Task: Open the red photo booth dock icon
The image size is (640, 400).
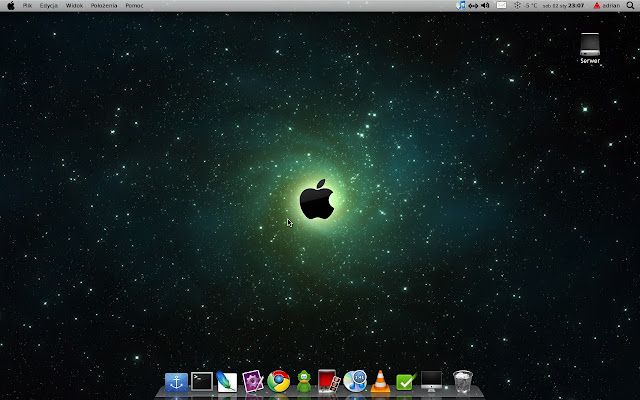Action: 329,381
